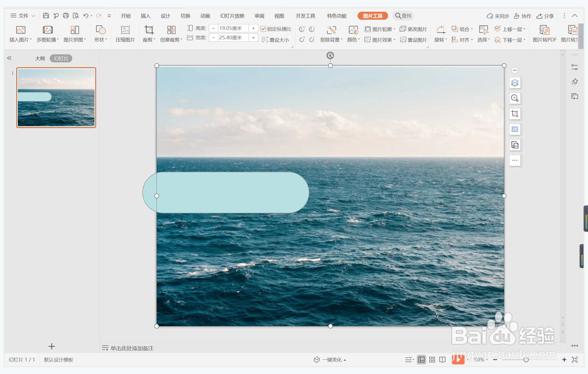
Task: Collapse the slide panel with double chevron
Action: [9, 58]
